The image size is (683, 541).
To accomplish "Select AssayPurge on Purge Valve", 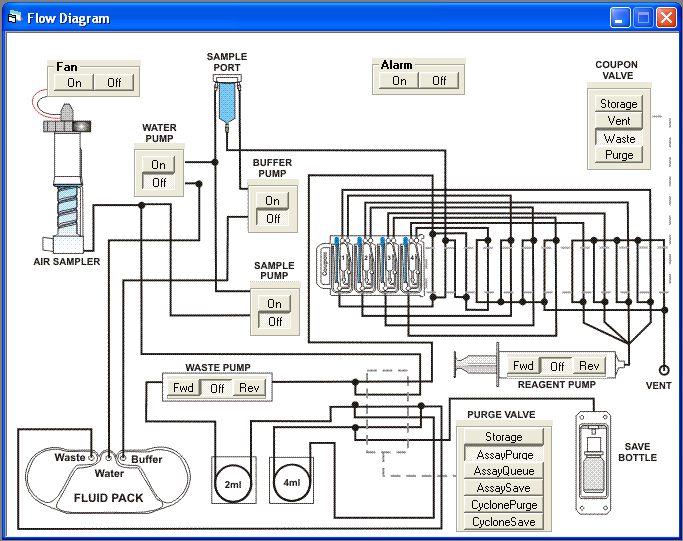I will (x=504, y=454).
